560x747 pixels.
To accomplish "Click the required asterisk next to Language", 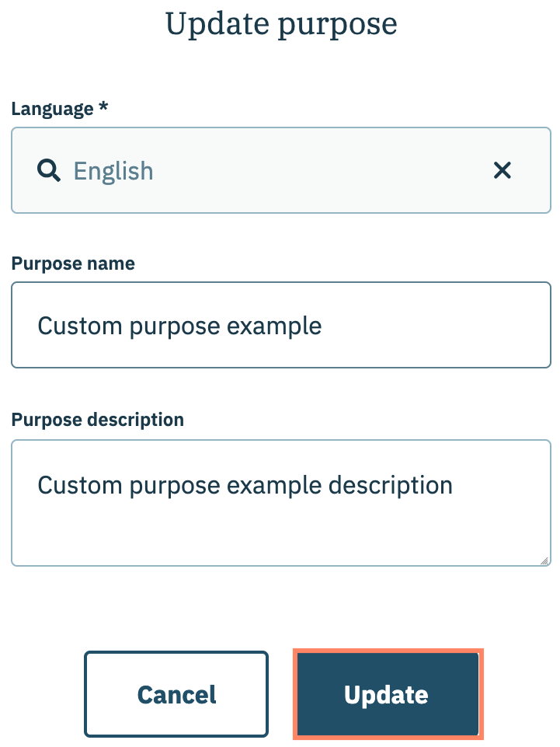I will tap(103, 109).
